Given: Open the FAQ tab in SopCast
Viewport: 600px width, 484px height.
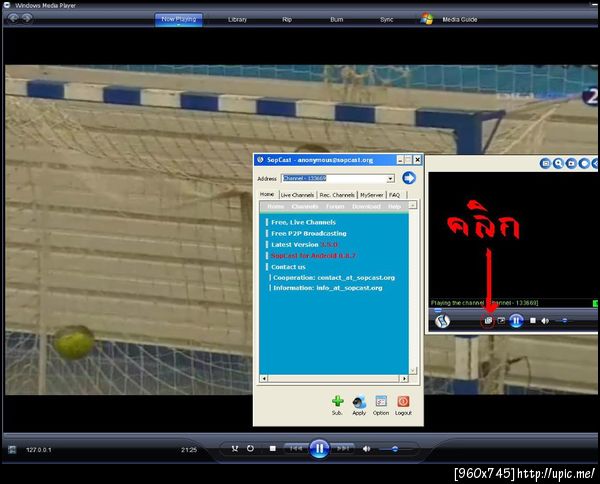Looking at the screenshot, I should 395,195.
